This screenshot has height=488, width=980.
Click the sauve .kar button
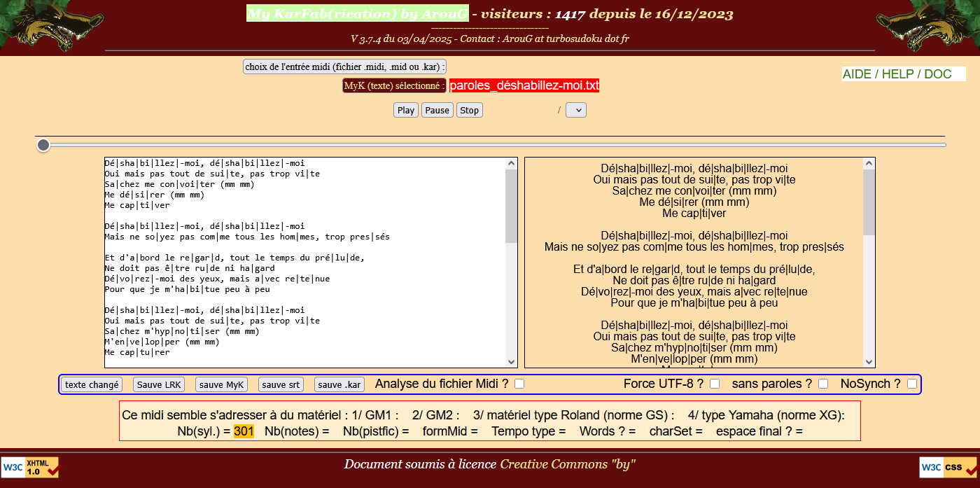pyautogui.click(x=339, y=384)
